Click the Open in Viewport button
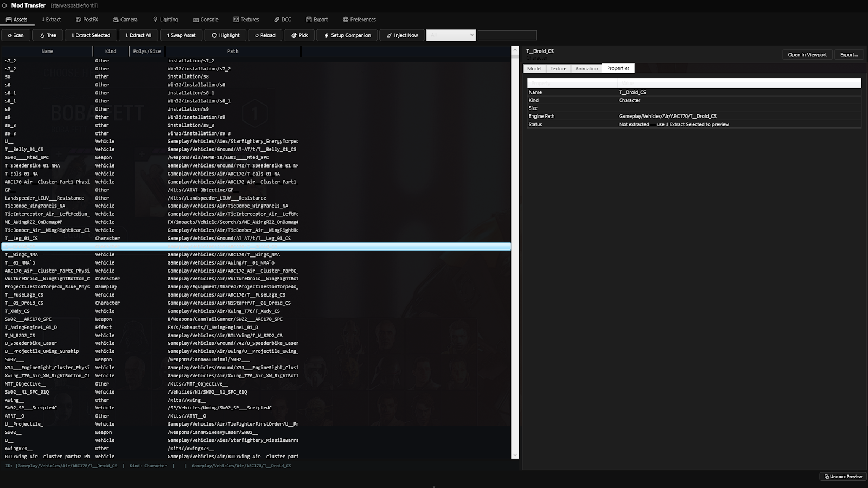868x488 pixels. (807, 54)
